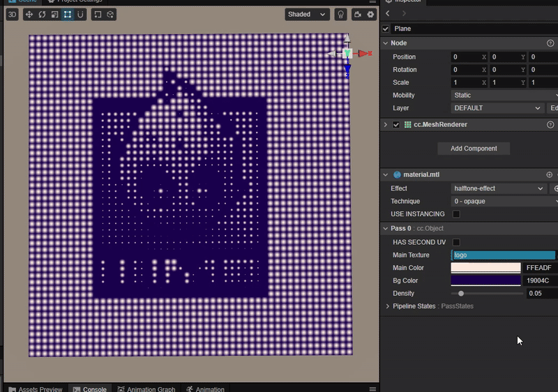Open the Effect halftone-effect dropdown
558x392 pixels.
[x=498, y=188]
